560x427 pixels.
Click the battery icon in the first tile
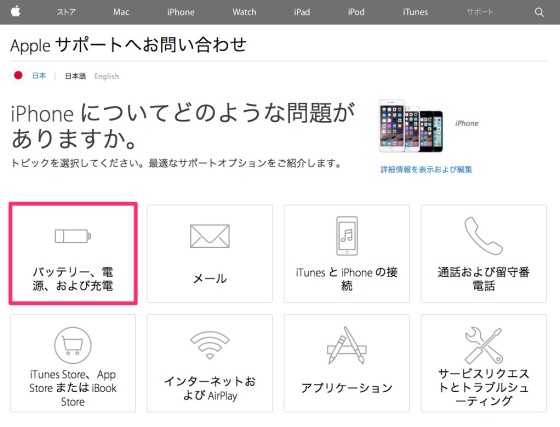coord(73,236)
